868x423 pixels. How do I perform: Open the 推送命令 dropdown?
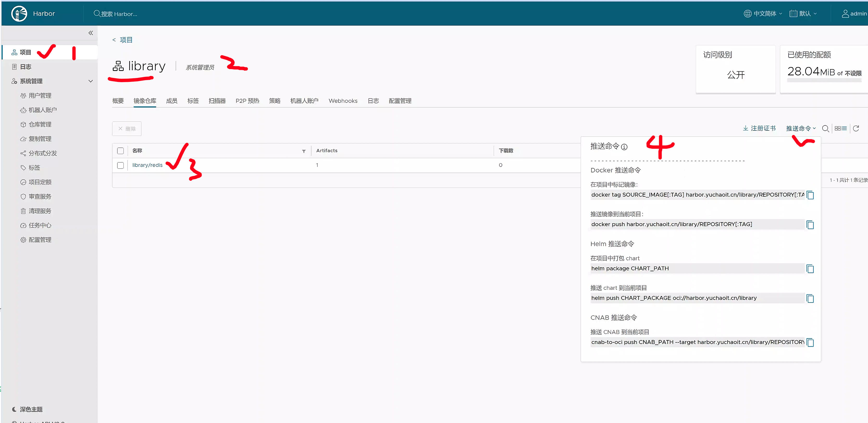pyautogui.click(x=801, y=129)
